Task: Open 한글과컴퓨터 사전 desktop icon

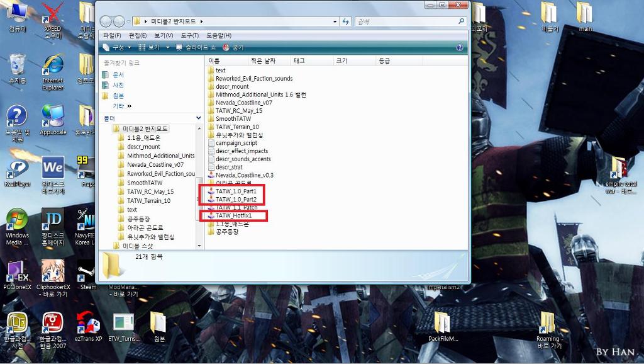Action: pos(17,330)
